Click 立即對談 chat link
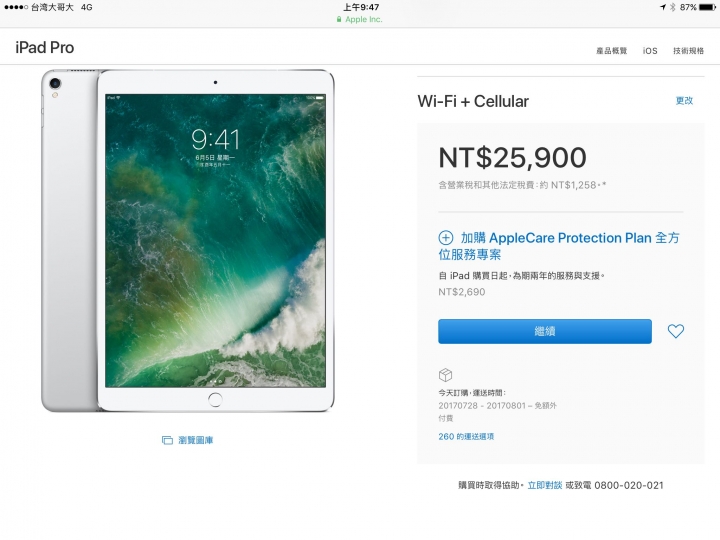 [545, 485]
